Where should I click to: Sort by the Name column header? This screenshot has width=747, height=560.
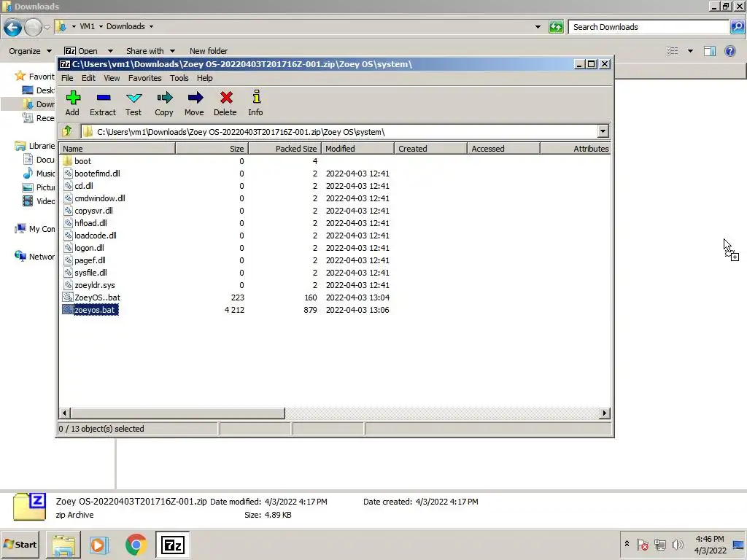[x=117, y=149]
